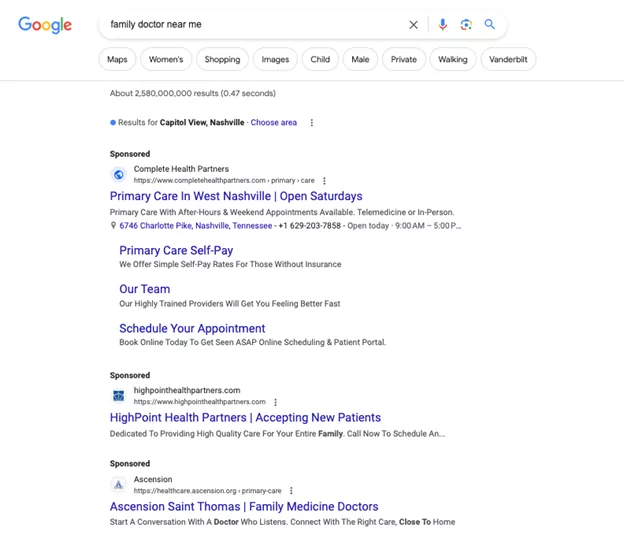Select the Walking filter chip
Image resolution: width=624 pixels, height=546 pixels.
[x=452, y=59]
